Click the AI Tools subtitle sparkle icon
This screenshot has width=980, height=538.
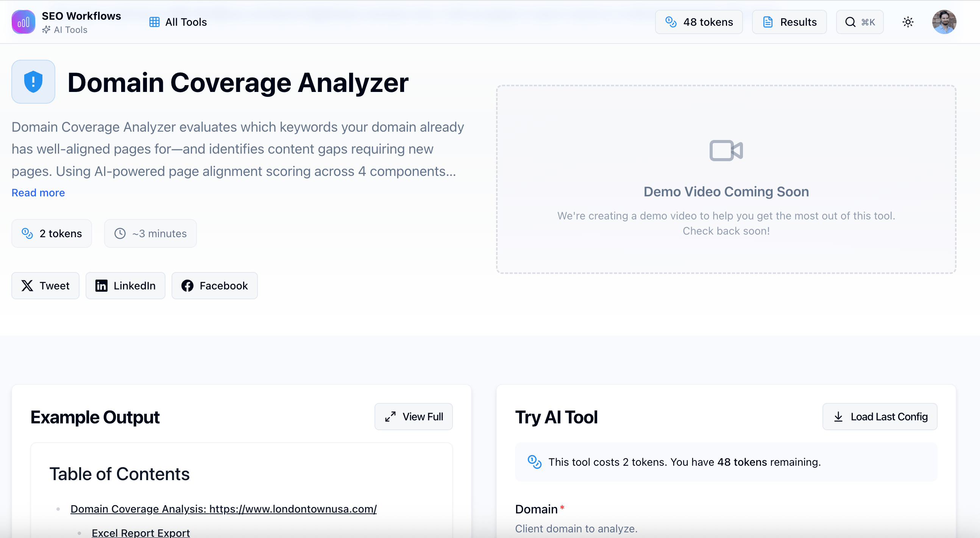click(x=46, y=30)
